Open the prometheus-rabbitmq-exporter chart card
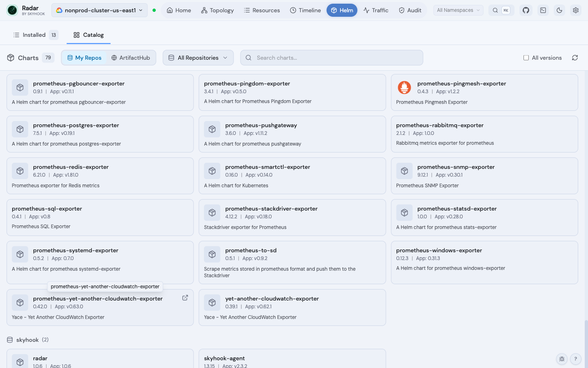Screen dimensions: 588x368 (484, 134)
